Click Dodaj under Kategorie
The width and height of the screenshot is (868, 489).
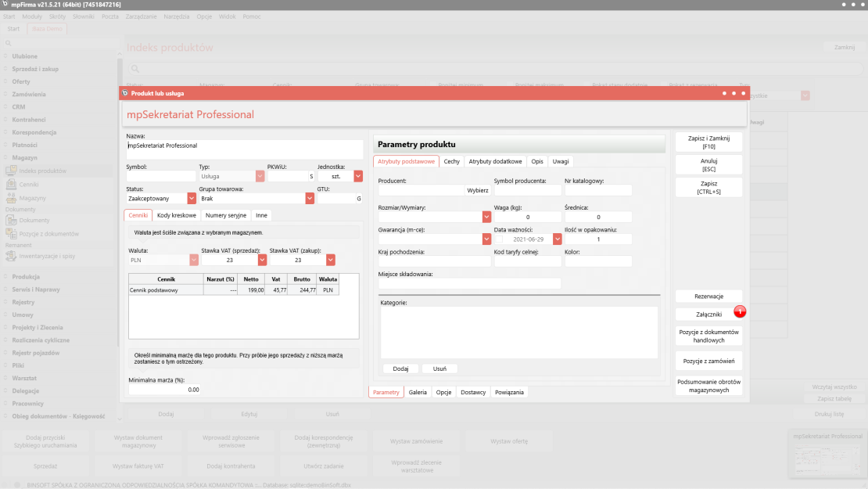(401, 369)
